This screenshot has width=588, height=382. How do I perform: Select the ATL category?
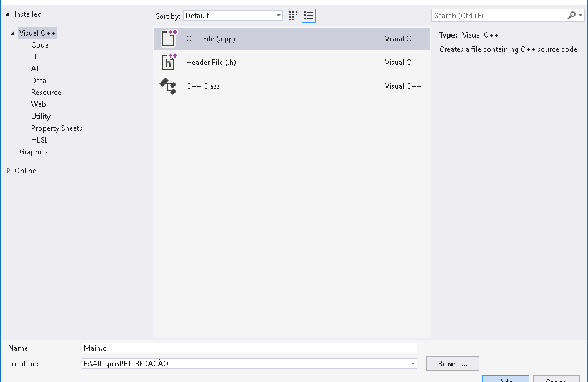point(37,69)
